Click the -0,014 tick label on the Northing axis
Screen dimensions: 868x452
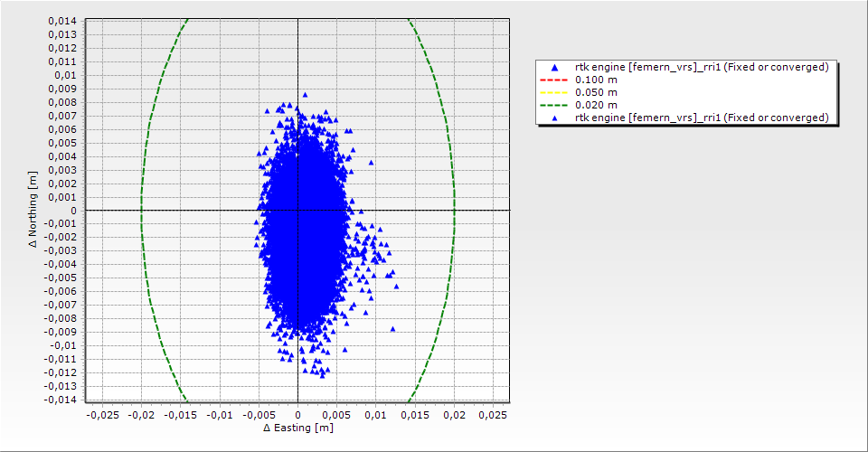point(61,400)
